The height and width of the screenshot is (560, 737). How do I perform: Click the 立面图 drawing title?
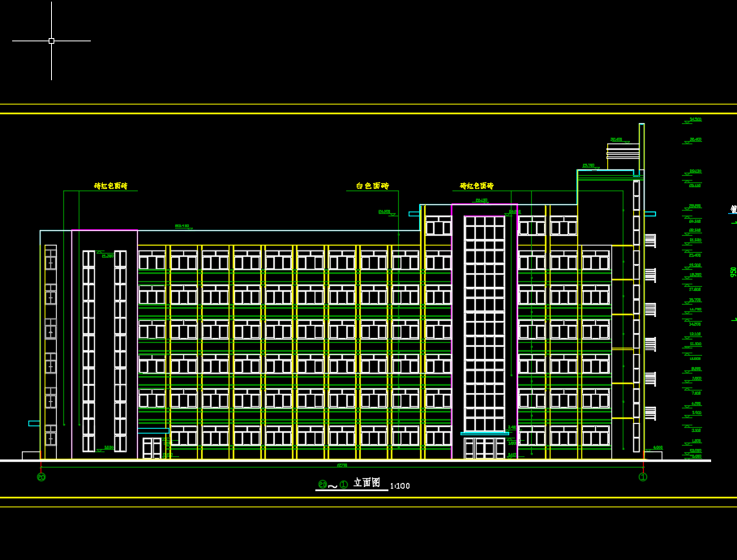click(366, 483)
